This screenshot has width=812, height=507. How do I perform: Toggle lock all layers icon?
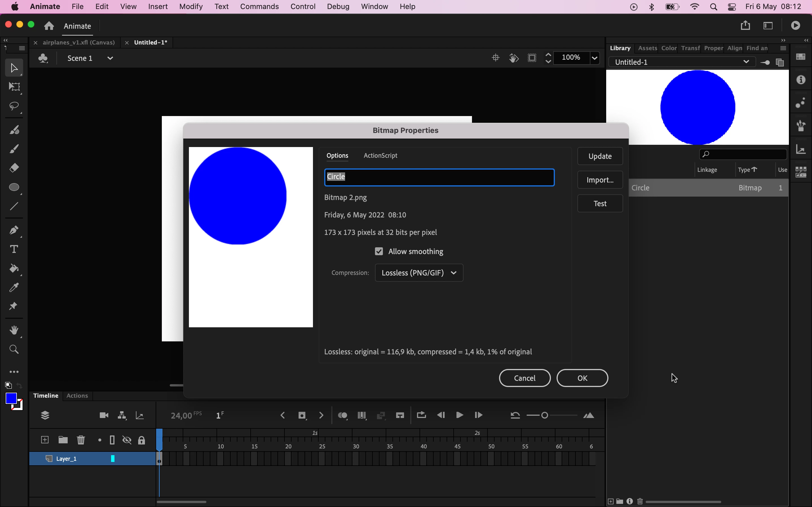(142, 440)
